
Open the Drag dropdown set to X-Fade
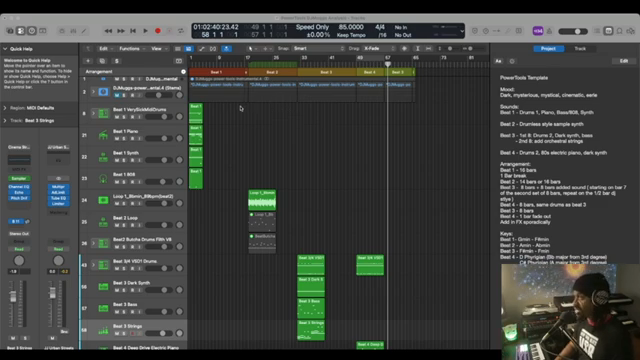pos(379,49)
